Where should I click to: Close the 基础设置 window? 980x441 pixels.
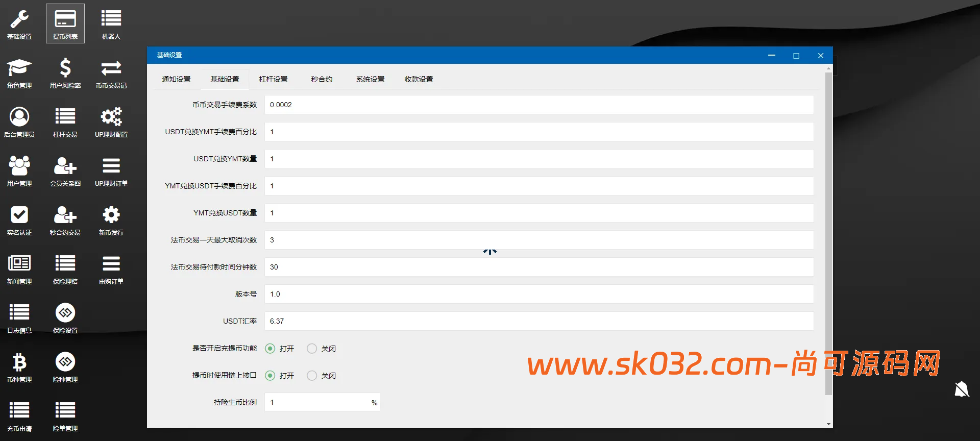tap(821, 55)
